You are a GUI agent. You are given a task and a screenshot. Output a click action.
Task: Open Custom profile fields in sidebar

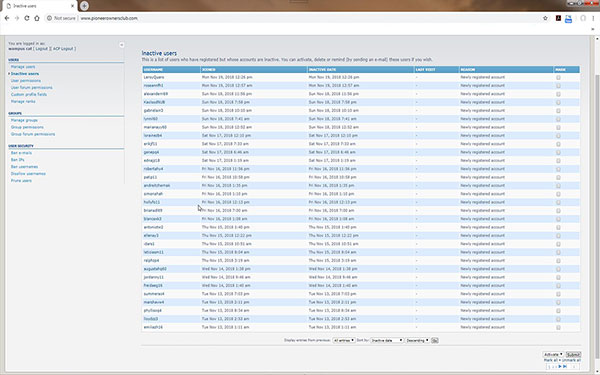(29, 95)
